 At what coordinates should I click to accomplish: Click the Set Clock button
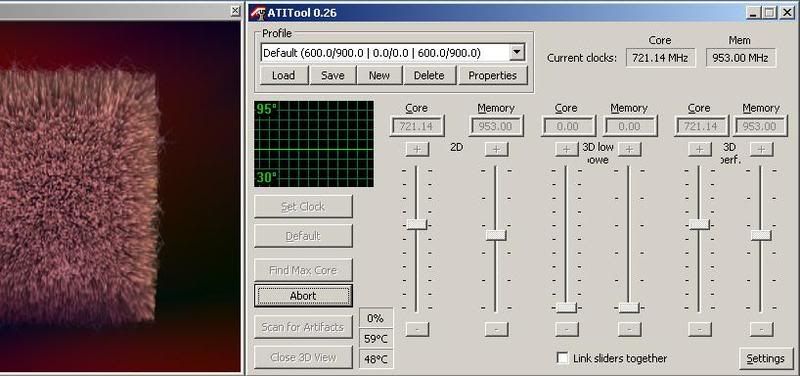303,207
